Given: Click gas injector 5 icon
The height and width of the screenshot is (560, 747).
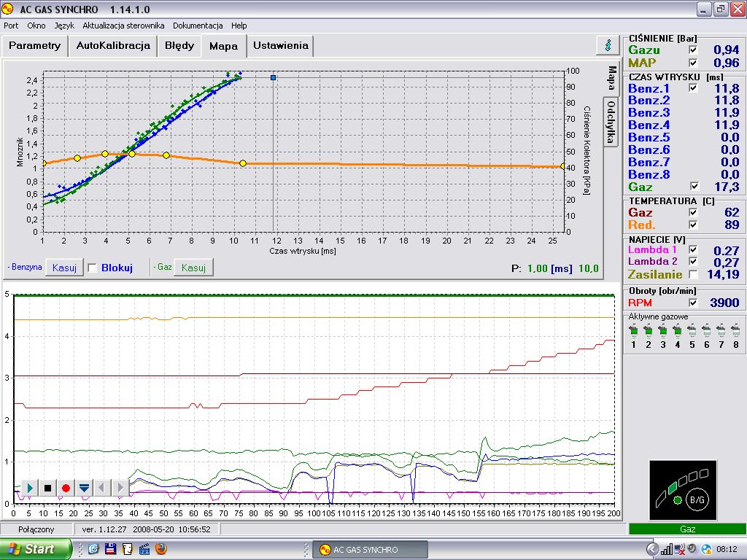Looking at the screenshot, I should click(692, 331).
